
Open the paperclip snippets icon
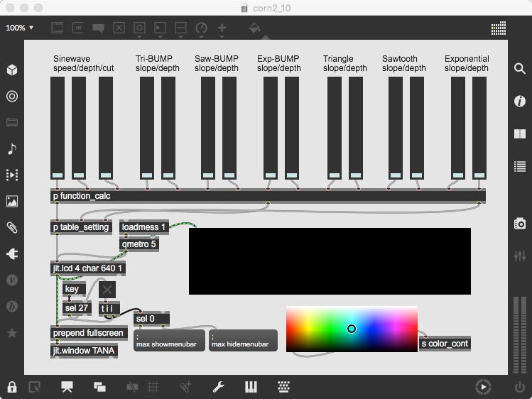coord(12,227)
